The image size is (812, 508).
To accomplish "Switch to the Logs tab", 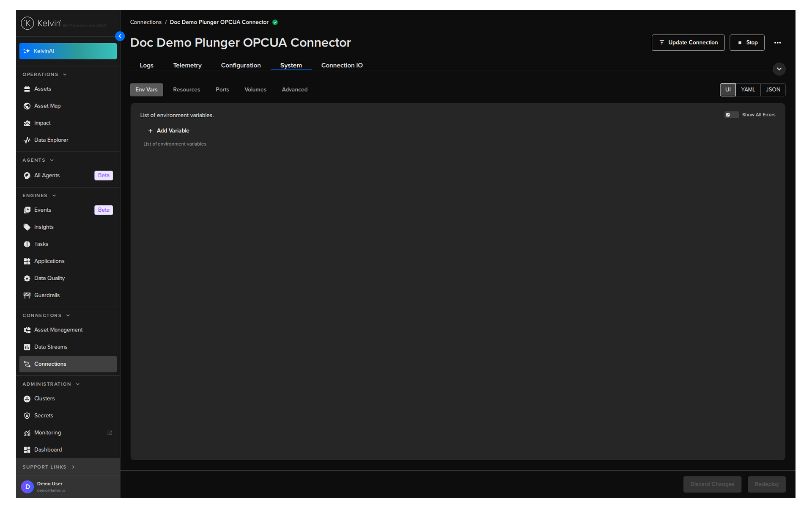I will point(146,65).
